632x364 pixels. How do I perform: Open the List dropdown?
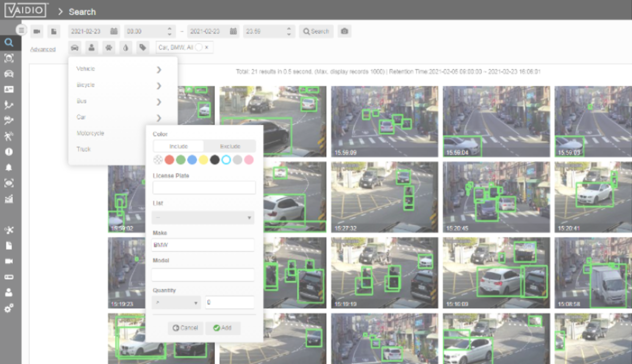(x=203, y=217)
